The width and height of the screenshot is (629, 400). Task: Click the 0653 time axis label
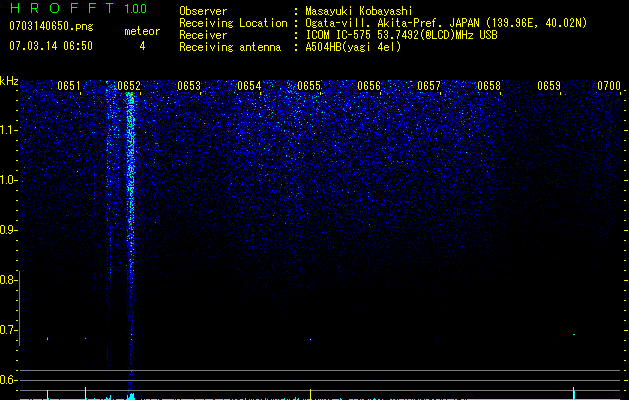(189, 86)
